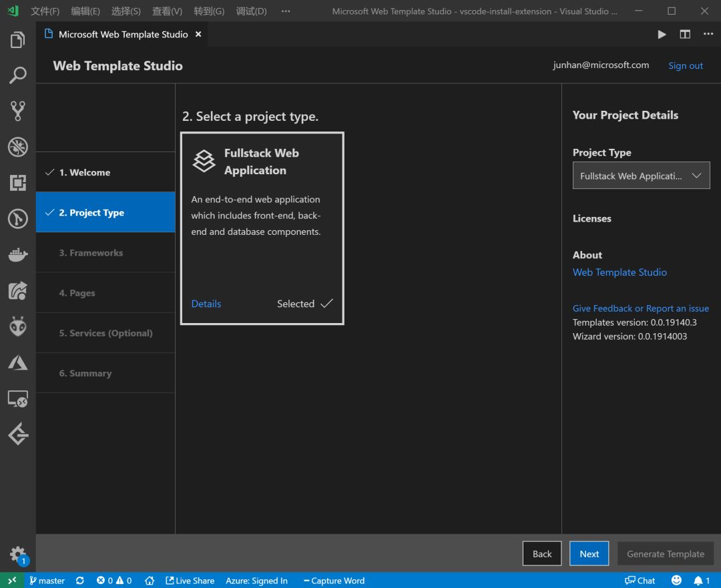Image resolution: width=721 pixels, height=588 pixels.
Task: Click the Run play icon in editor toolbar
Action: (662, 35)
